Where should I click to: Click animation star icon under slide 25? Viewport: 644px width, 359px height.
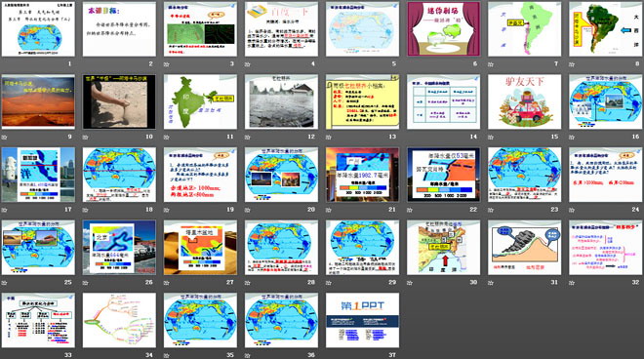click(4, 283)
